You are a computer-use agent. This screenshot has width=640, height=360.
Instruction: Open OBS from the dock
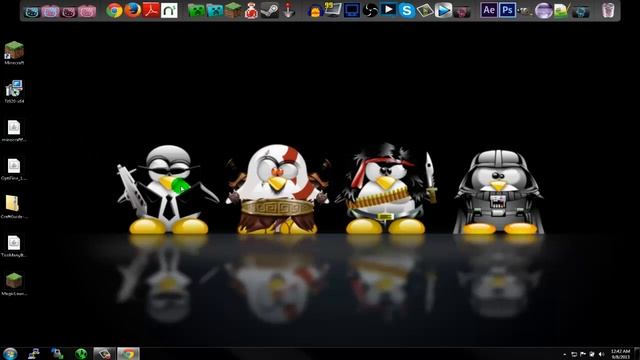tap(370, 10)
